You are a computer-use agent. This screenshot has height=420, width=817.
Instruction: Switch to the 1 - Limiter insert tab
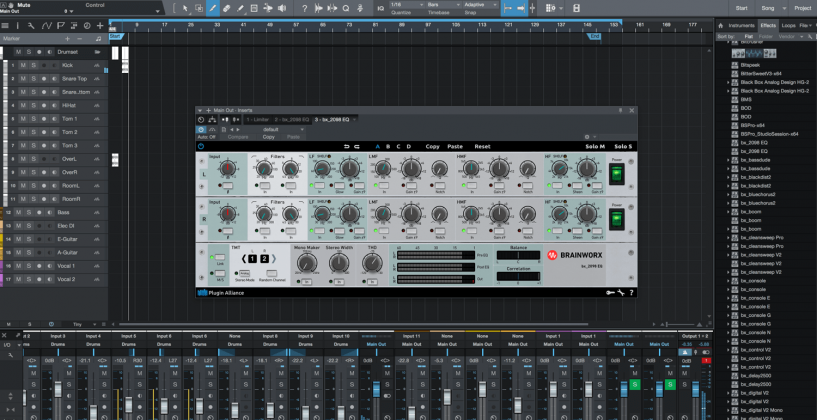click(257, 120)
